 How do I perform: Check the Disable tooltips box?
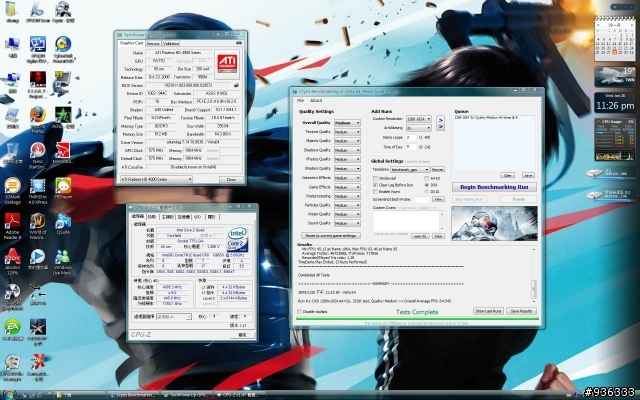click(299, 311)
